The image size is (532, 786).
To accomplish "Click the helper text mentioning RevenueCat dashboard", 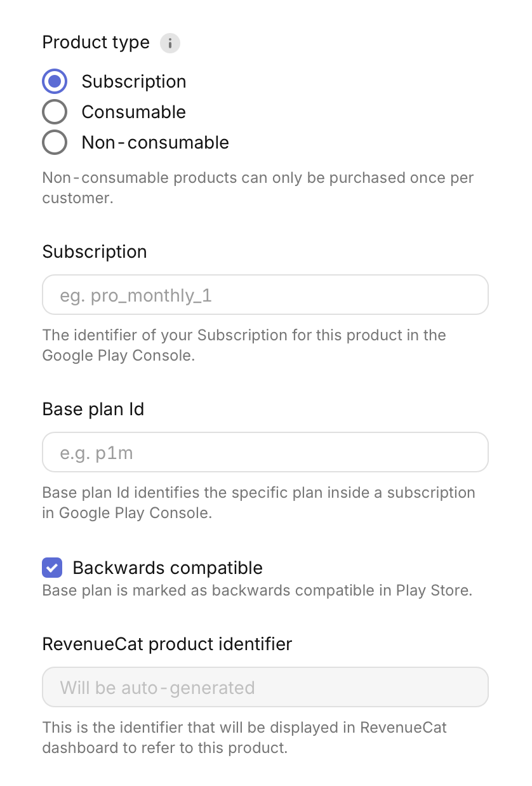I will tap(244, 738).
